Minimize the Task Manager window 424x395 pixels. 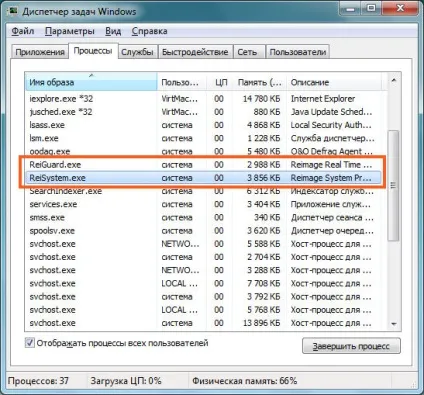tap(350, 8)
